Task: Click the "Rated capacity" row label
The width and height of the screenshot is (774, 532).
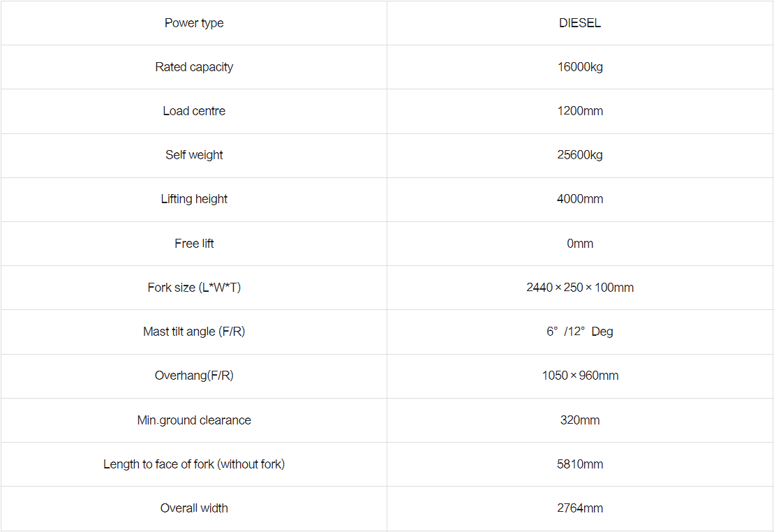Action: pos(194,67)
